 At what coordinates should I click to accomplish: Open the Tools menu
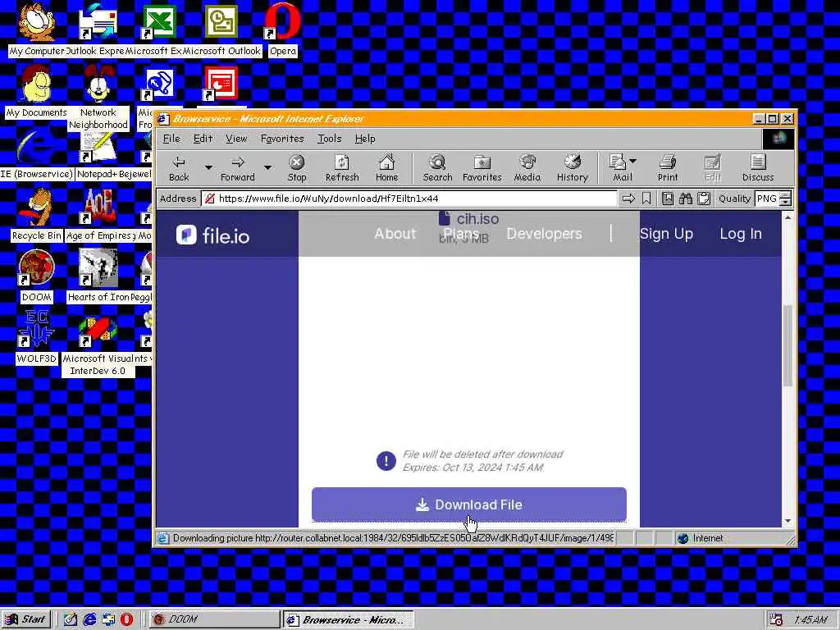pyautogui.click(x=330, y=139)
